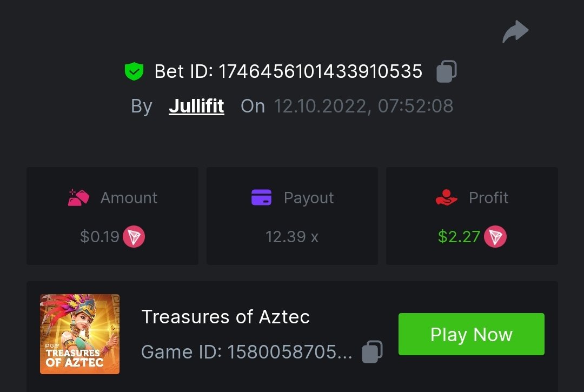Image resolution: width=584 pixels, height=392 pixels.
Task: Select the Bet ID number text
Action: (x=320, y=71)
